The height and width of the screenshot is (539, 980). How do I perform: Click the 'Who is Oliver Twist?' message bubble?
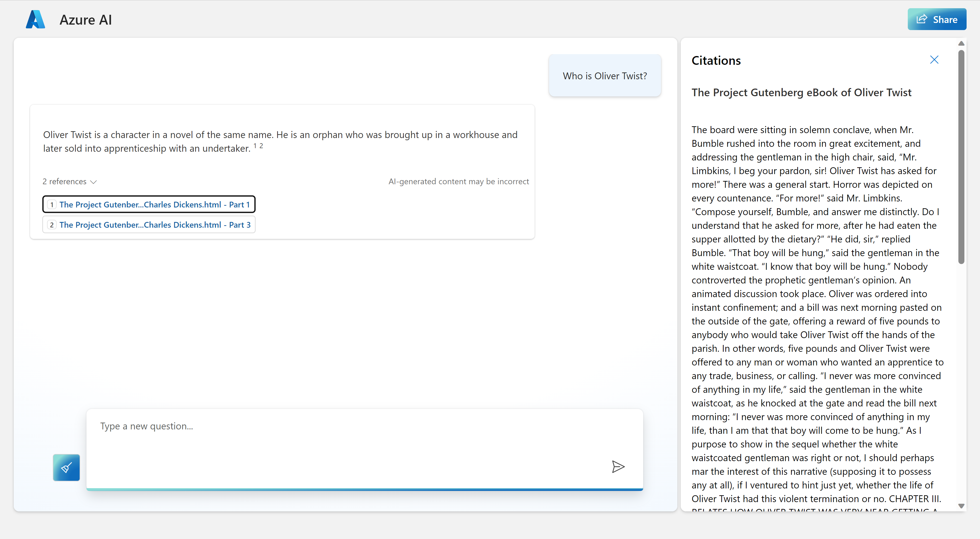click(605, 76)
